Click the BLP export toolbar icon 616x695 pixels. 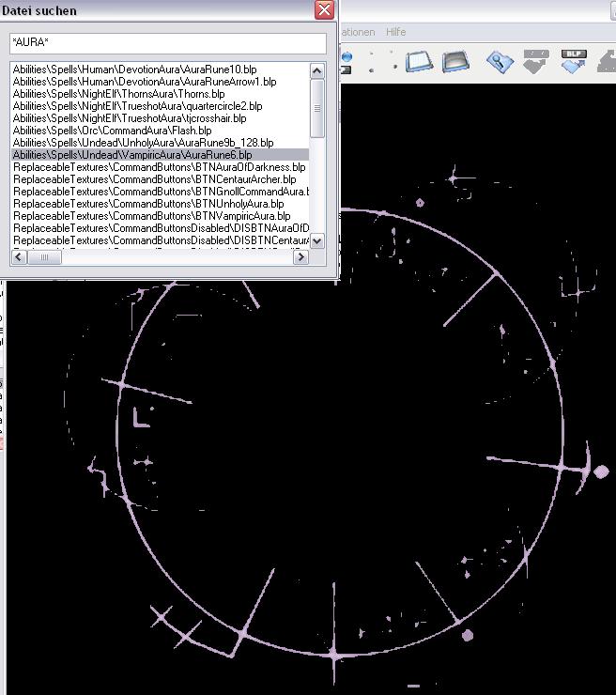tap(574, 61)
